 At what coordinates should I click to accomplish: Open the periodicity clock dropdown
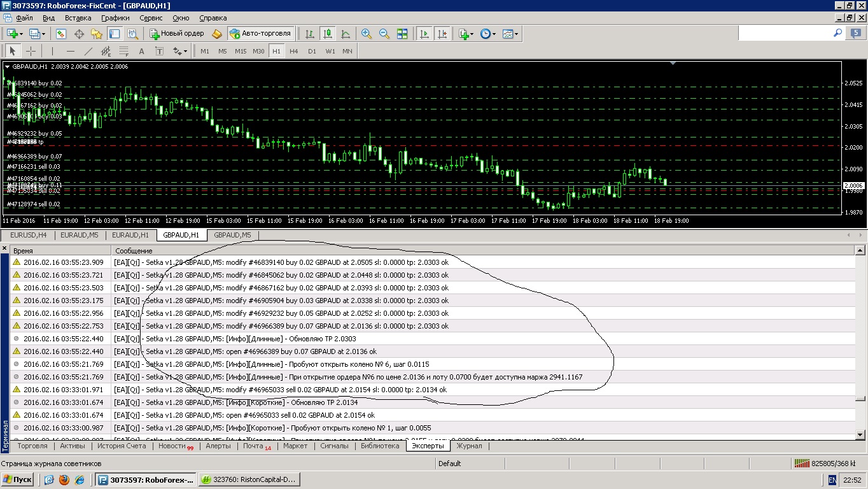pos(487,34)
